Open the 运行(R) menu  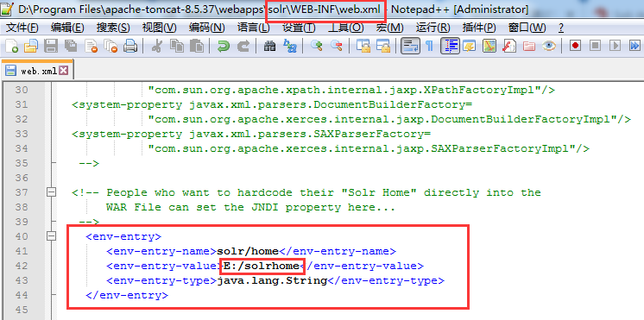pyautogui.click(x=432, y=28)
